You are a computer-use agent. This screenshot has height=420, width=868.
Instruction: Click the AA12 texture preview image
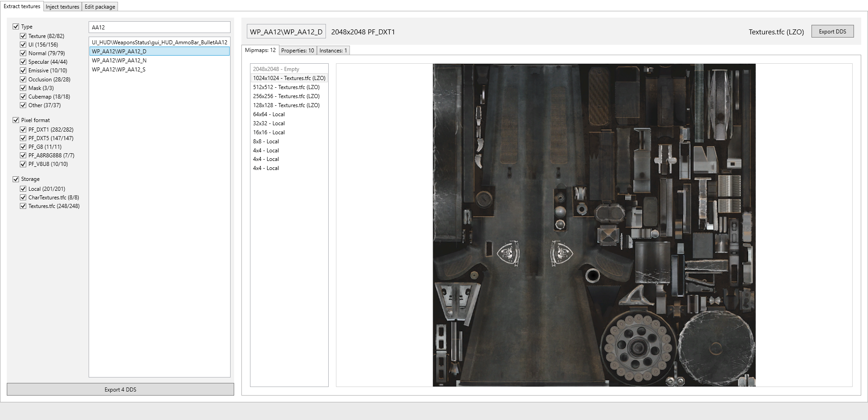(594, 225)
